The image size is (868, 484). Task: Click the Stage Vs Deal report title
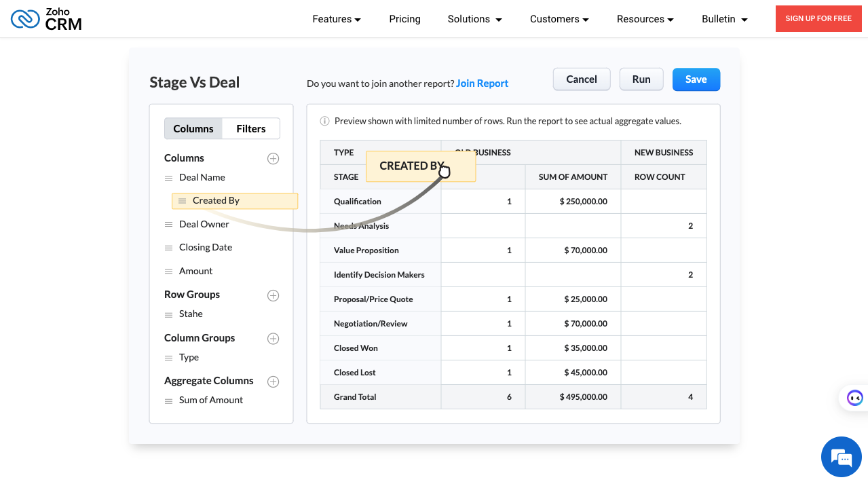[x=195, y=83]
